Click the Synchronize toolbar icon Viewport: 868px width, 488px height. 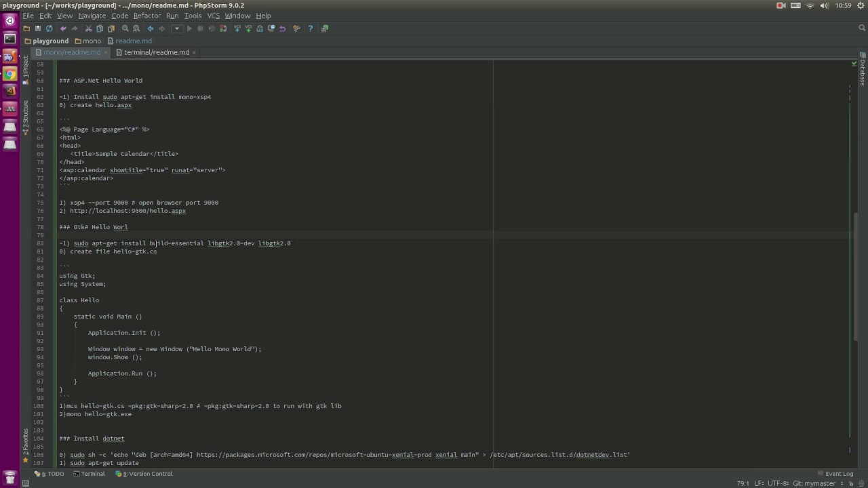[49, 28]
